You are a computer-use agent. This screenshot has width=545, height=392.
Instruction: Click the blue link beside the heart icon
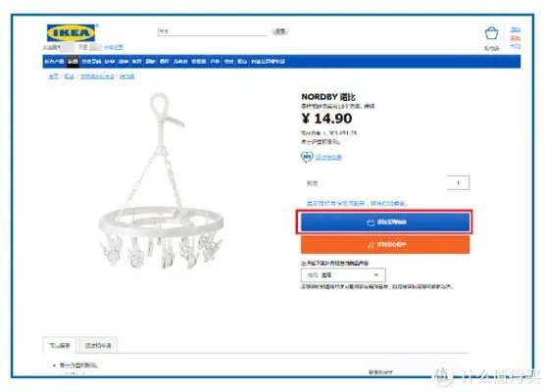pyautogui.click(x=328, y=157)
